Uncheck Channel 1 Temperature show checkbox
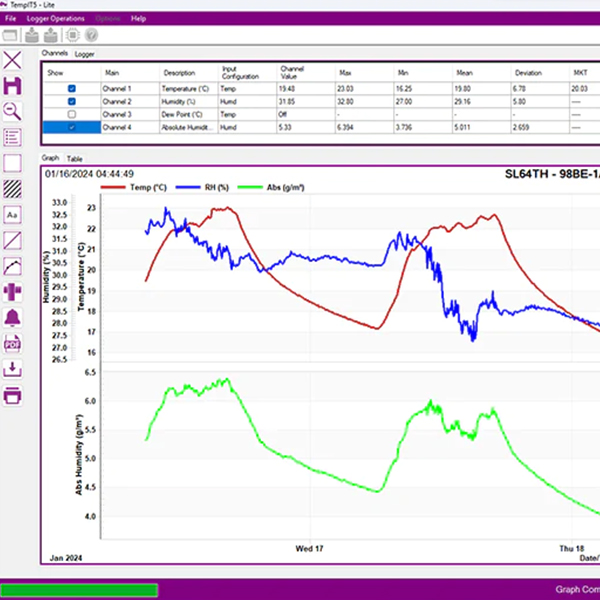This screenshot has height=600, width=600. tap(71, 89)
